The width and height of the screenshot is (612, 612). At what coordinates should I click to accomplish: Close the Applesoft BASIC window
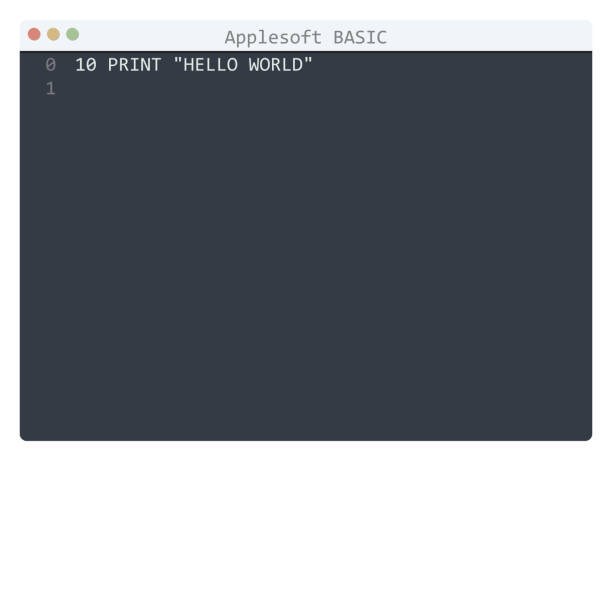coord(34,34)
